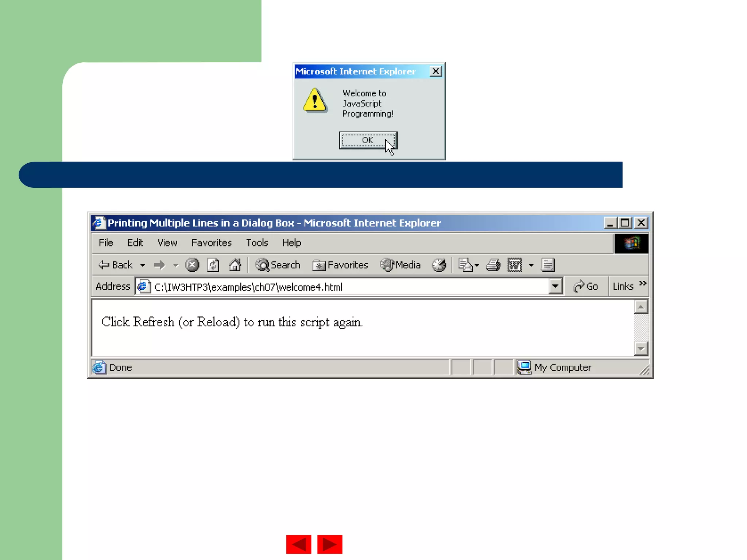The height and width of the screenshot is (560, 747).
Task: Click the red next slide arrow
Action: 330,544
